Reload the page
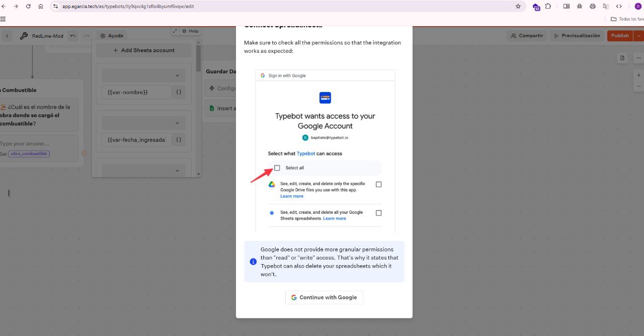The width and height of the screenshot is (644, 336). tap(28, 7)
